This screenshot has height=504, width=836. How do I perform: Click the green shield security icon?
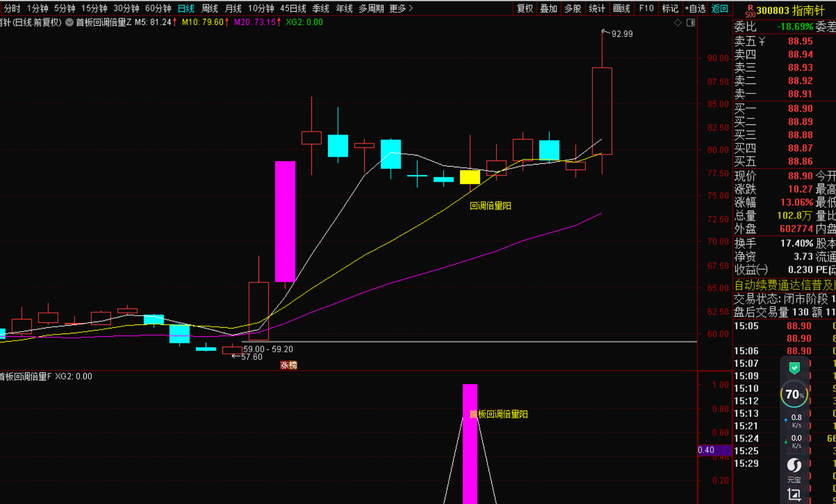[794, 368]
